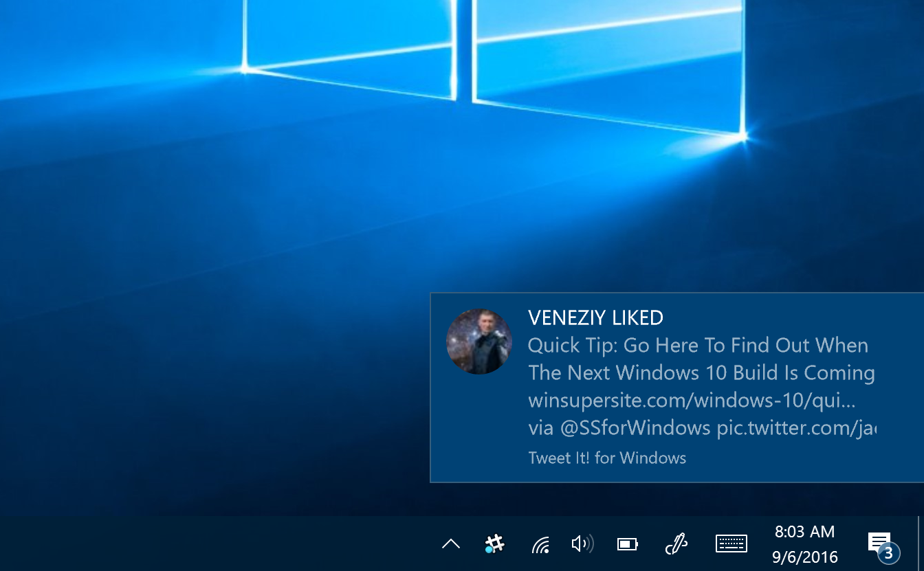This screenshot has height=571, width=924.
Task: Click the VENEZIY LIKED notification title
Action: point(595,317)
